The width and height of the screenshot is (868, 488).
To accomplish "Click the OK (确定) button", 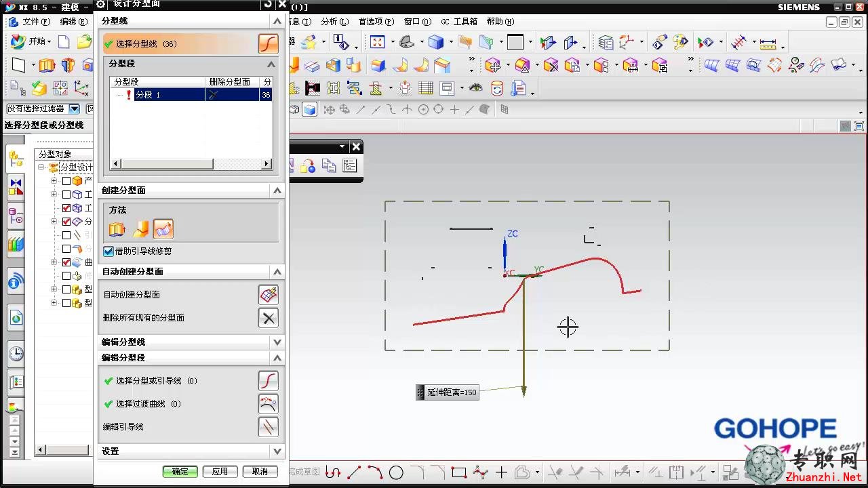I will coord(180,472).
